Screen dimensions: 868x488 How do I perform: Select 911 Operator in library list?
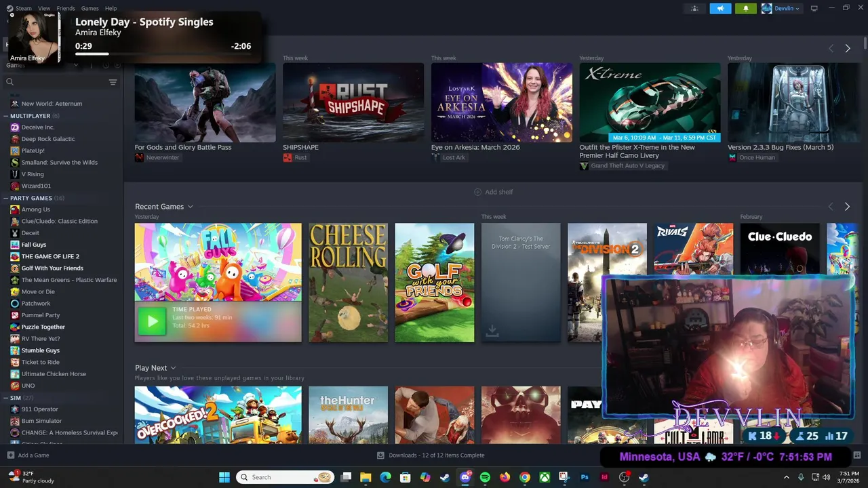[39, 409]
